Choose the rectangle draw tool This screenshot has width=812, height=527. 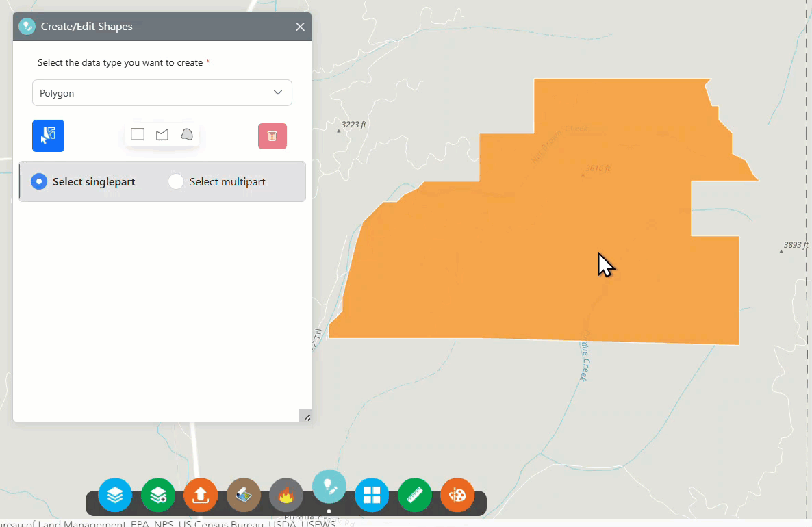tap(137, 135)
